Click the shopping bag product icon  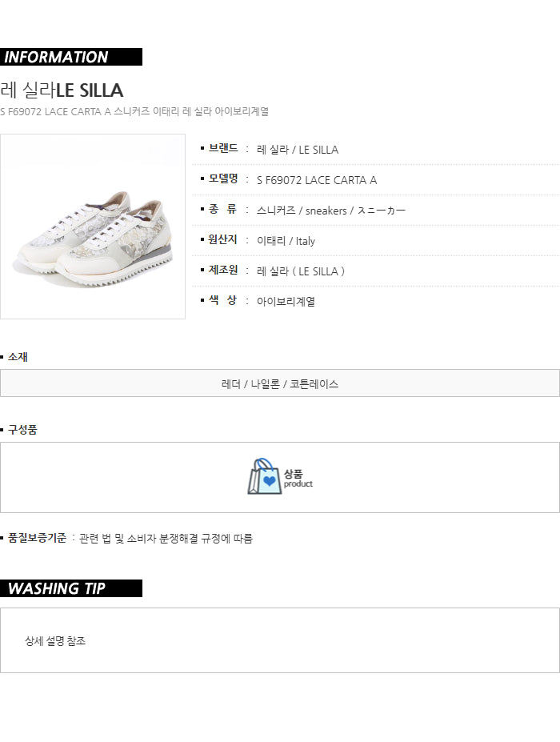pyautogui.click(x=264, y=476)
